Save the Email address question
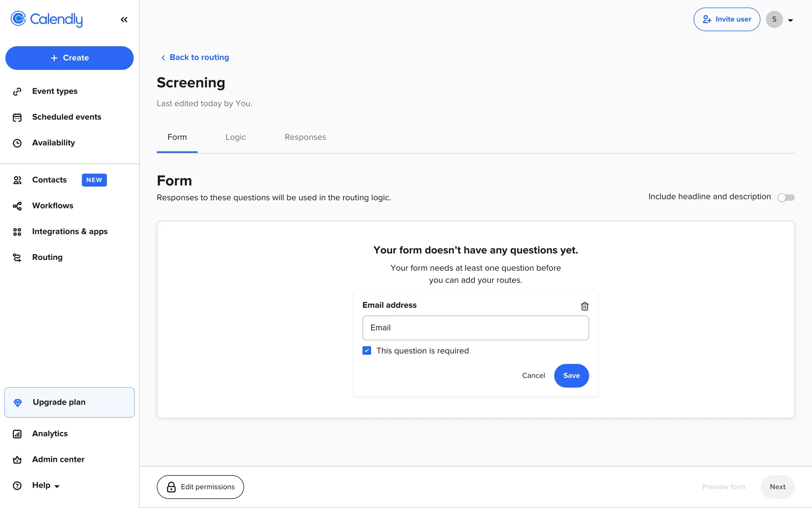The height and width of the screenshot is (508, 812). [x=571, y=375]
